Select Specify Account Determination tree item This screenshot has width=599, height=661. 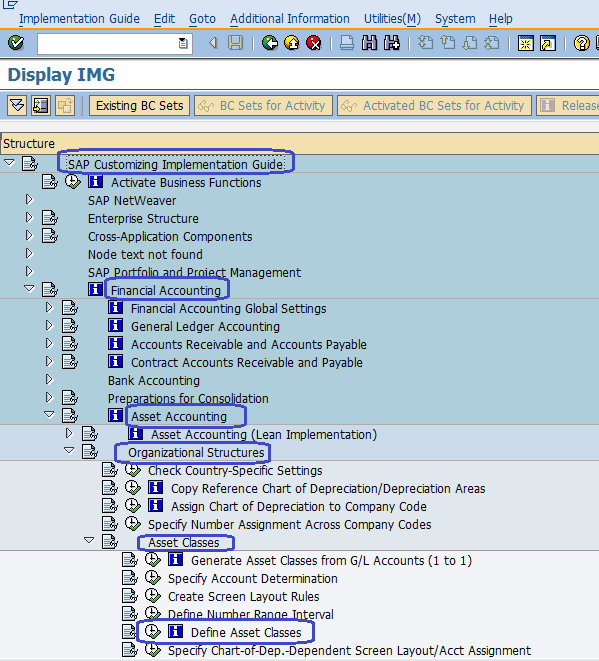(252, 579)
